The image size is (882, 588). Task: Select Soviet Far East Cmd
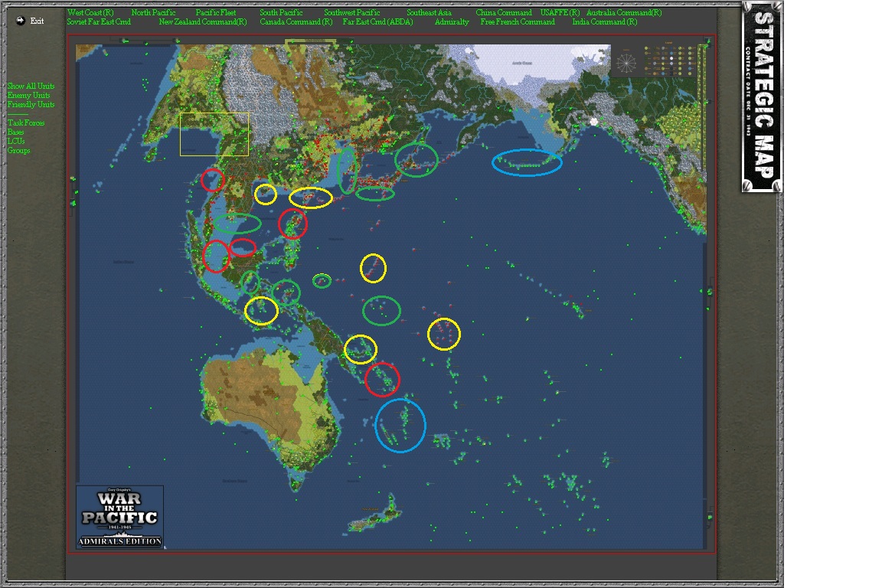tap(99, 22)
